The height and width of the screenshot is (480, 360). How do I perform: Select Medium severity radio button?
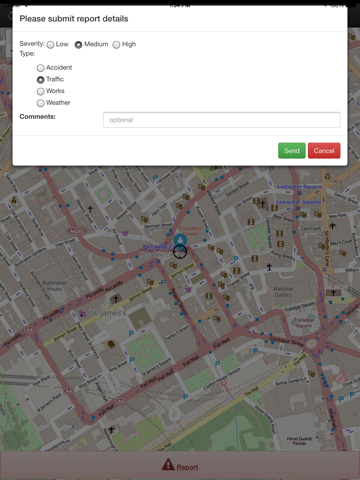[78, 45]
